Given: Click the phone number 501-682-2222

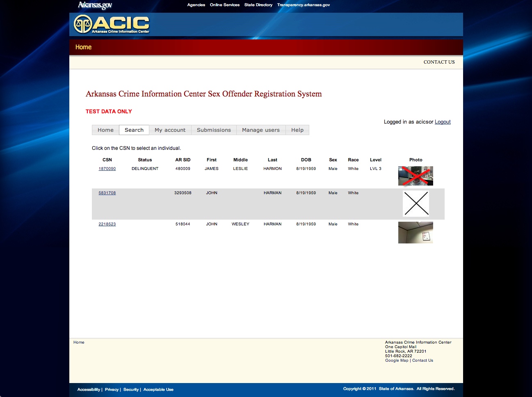Looking at the screenshot, I should pos(399,356).
